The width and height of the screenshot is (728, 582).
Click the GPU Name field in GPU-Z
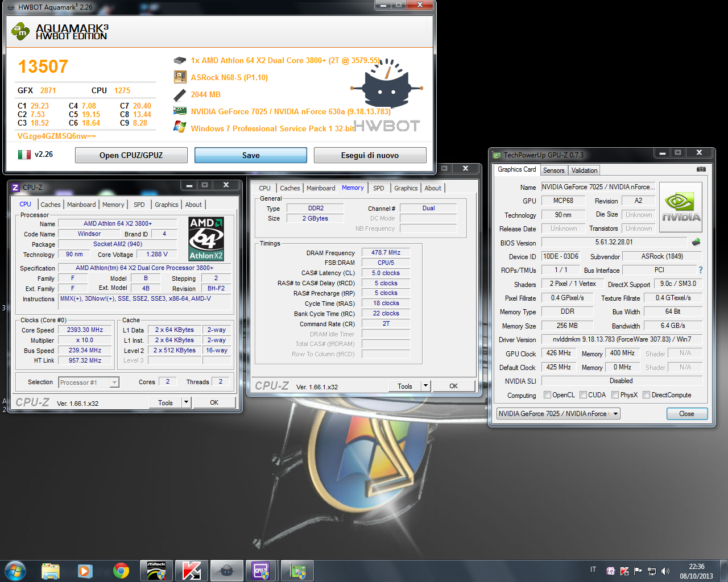(x=599, y=187)
